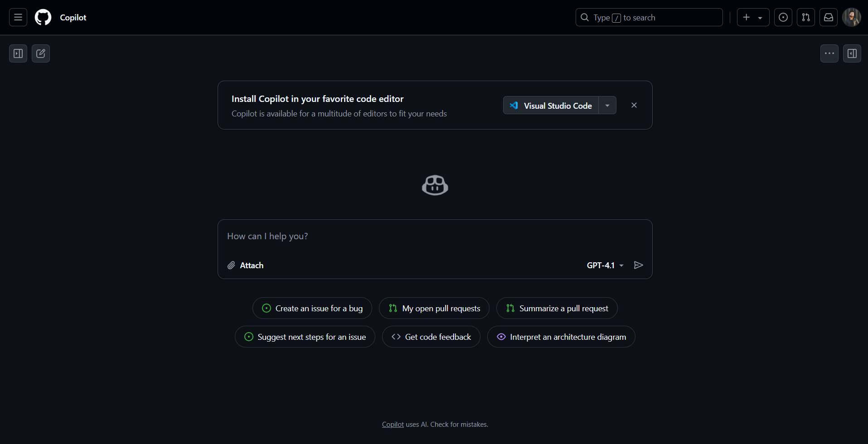Expand the editor choice dropdown arrow
The height and width of the screenshot is (444, 868).
pyautogui.click(x=607, y=105)
